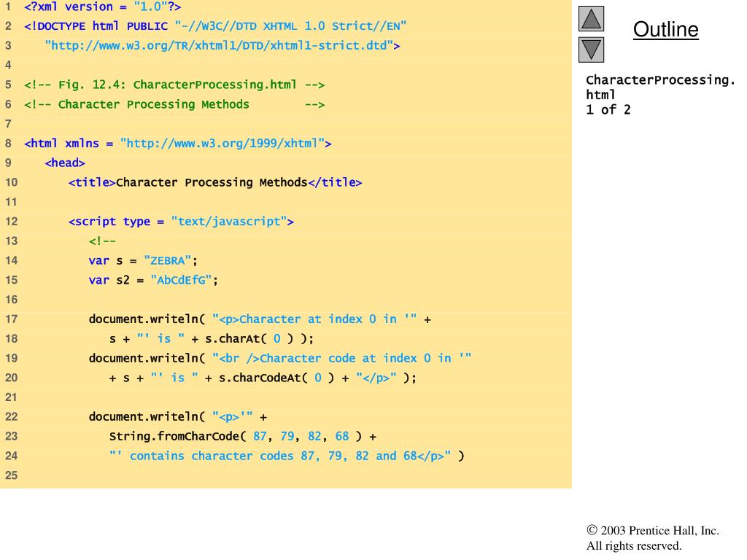
Task: Click the var s2 = "AbCdEfG" line
Action: [x=153, y=280]
